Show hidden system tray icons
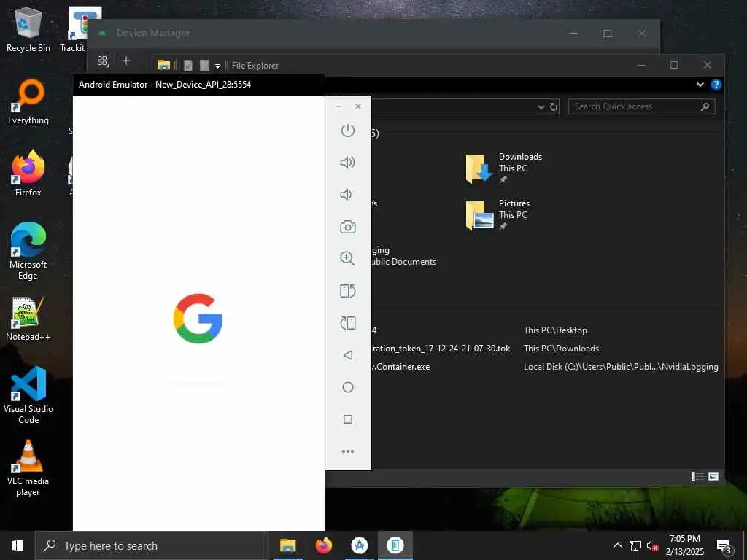 tap(617, 545)
